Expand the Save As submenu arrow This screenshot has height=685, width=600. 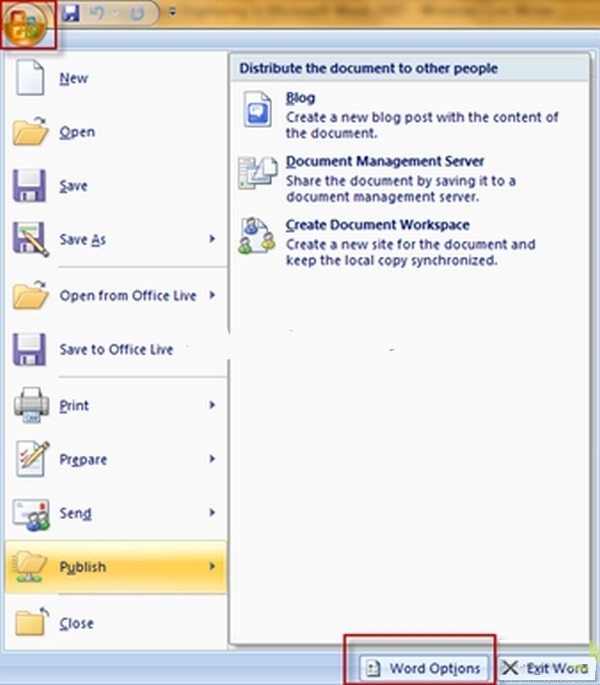pos(212,239)
